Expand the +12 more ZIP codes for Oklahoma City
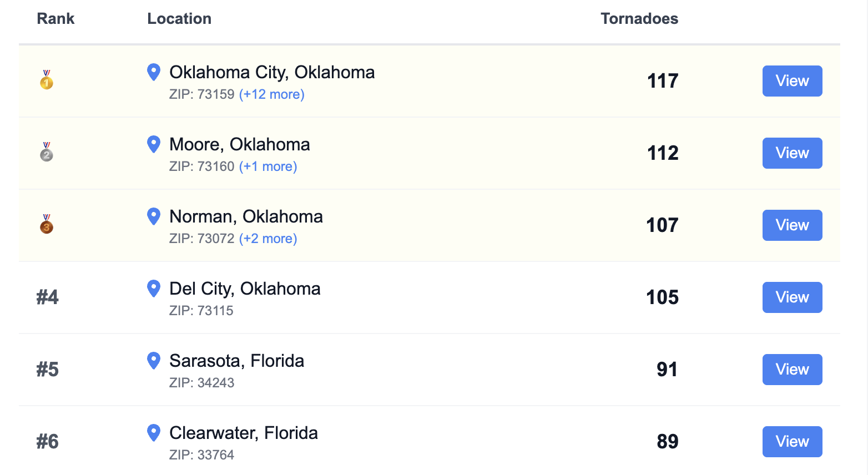 pos(271,94)
